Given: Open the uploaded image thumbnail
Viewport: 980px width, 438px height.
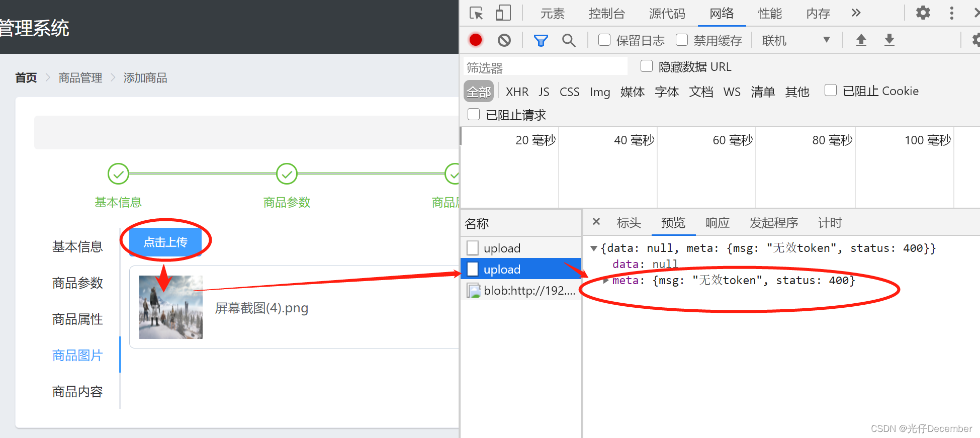Looking at the screenshot, I should click(x=171, y=307).
